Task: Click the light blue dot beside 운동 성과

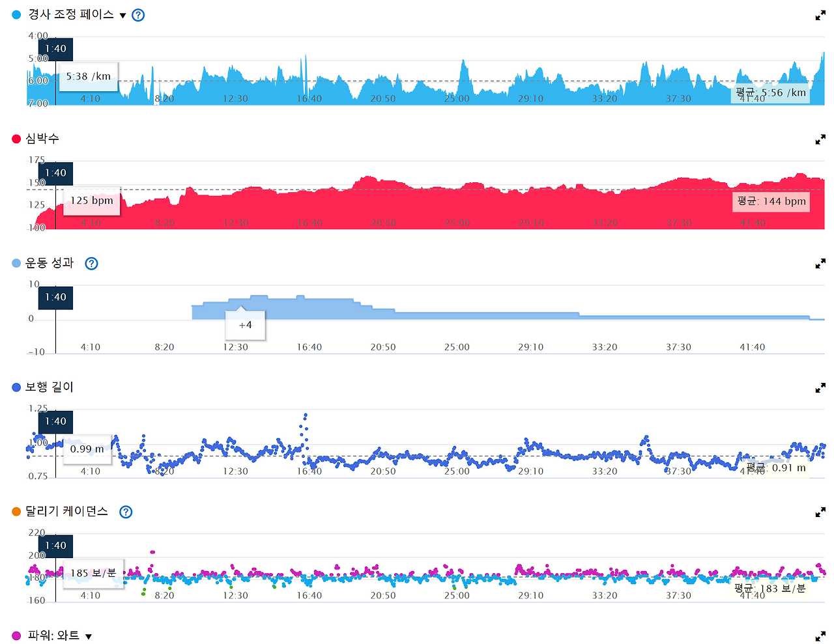Action: pyautogui.click(x=16, y=263)
